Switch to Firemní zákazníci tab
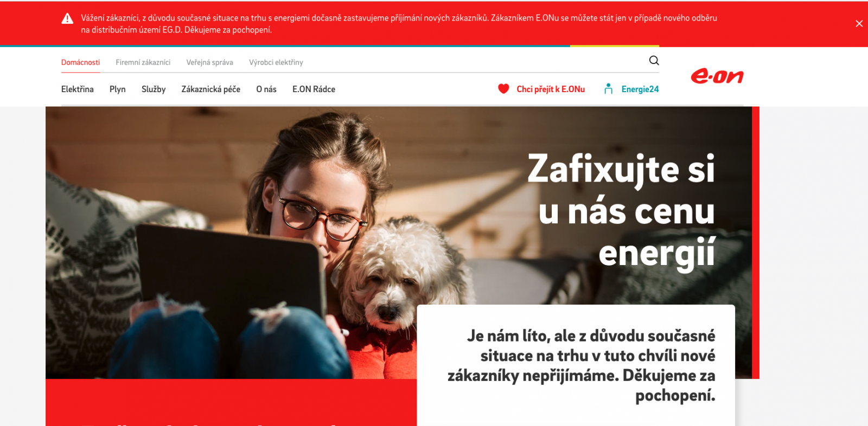The width and height of the screenshot is (868, 426). [143, 62]
